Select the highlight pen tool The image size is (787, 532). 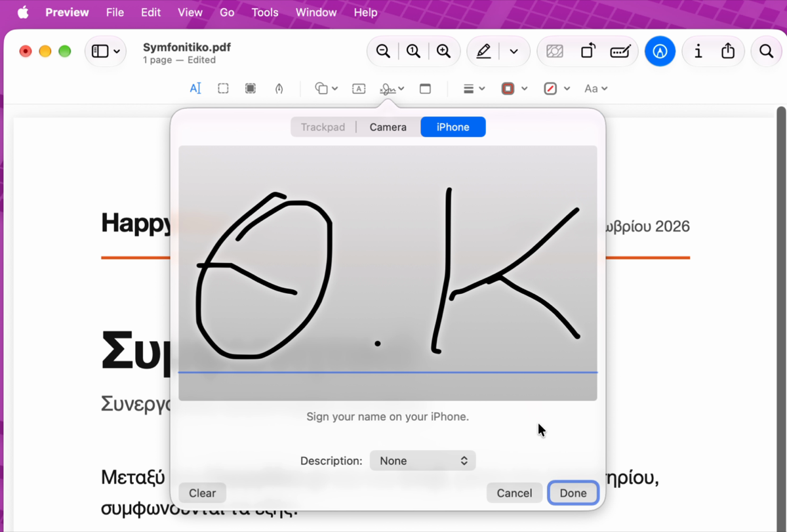point(483,51)
